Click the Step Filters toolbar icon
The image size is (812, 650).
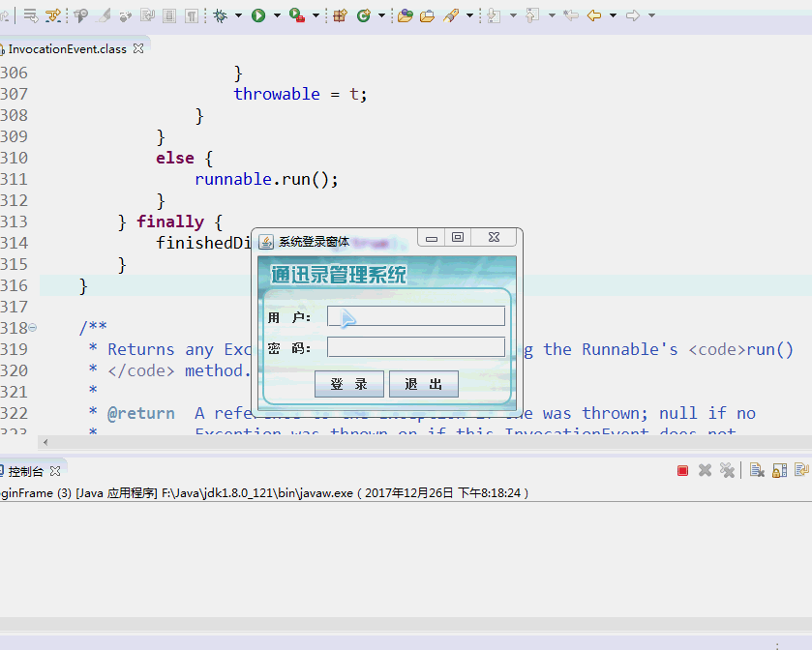click(x=53, y=16)
